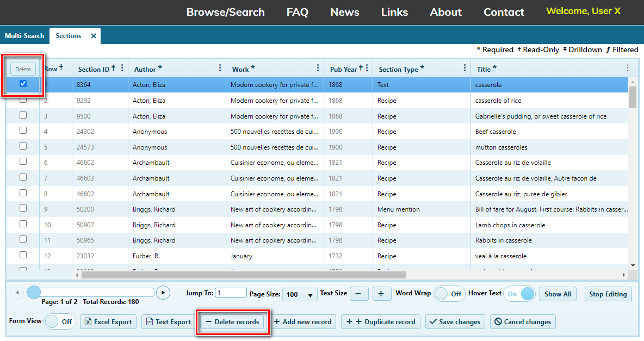
Task: Uncheck the checkbox for row 8364
Action: (x=23, y=84)
